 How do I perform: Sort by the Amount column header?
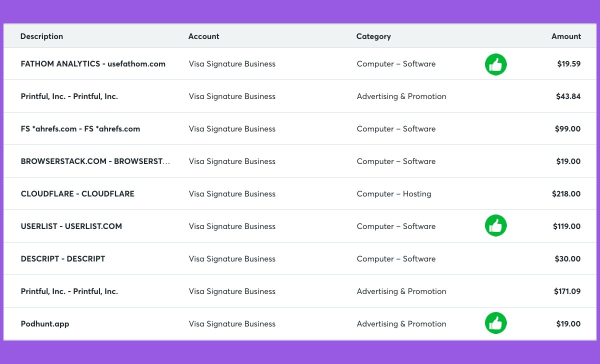(566, 36)
